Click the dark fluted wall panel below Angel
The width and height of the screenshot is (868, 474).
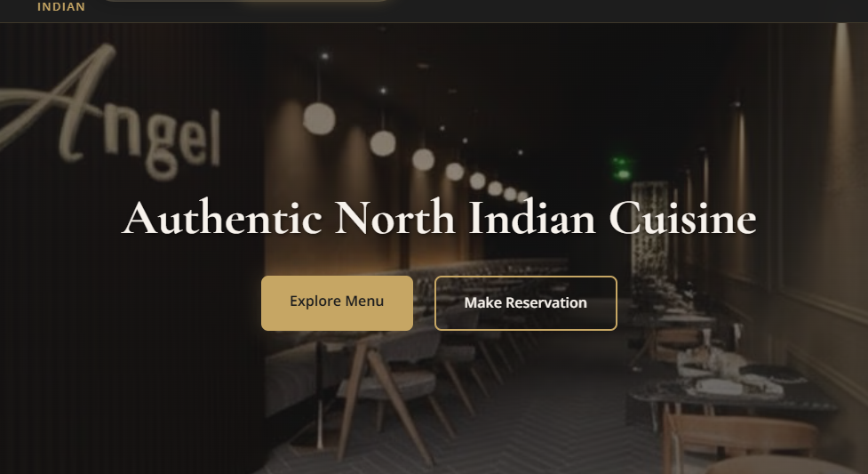coord(127,333)
